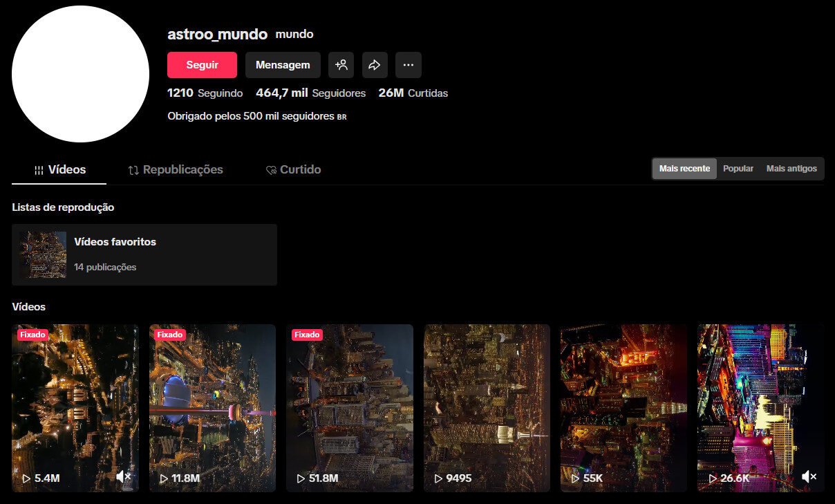Viewport: 835px width, 504px height.
Task: Unmute the 26.6K video thumbnail
Action: pyautogui.click(x=808, y=476)
